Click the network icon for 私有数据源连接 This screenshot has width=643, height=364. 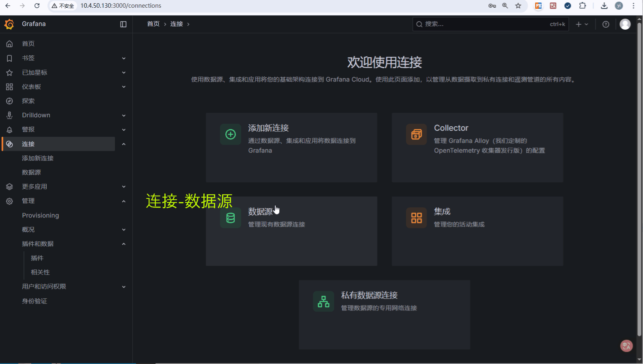pyautogui.click(x=324, y=302)
